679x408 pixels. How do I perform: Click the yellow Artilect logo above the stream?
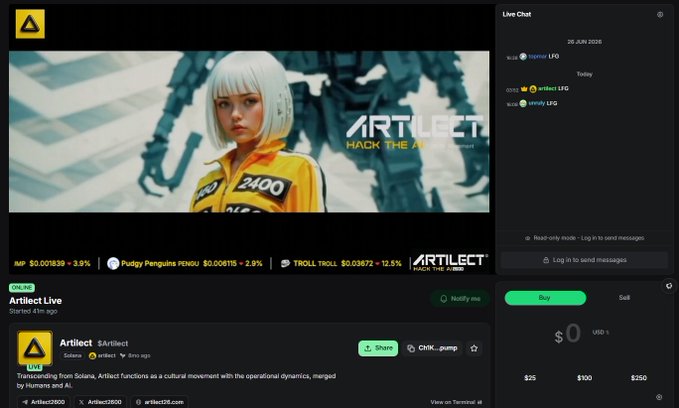[30, 24]
